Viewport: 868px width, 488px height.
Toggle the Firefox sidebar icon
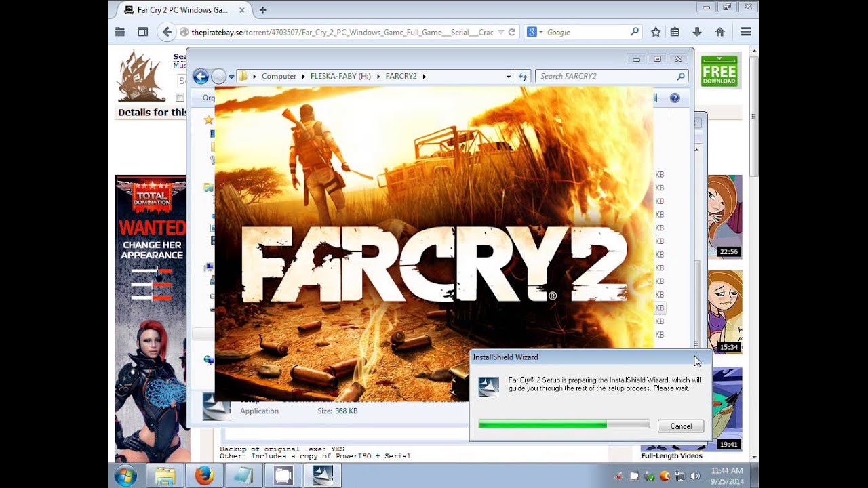pos(142,32)
